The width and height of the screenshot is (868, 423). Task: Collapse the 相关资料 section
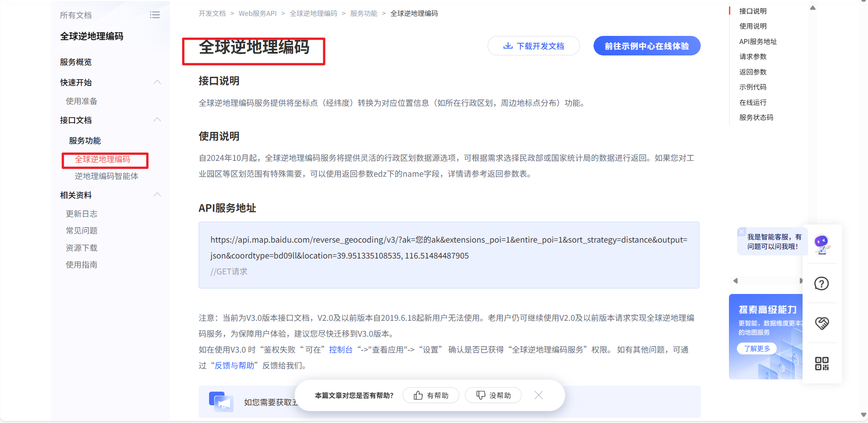coord(157,195)
